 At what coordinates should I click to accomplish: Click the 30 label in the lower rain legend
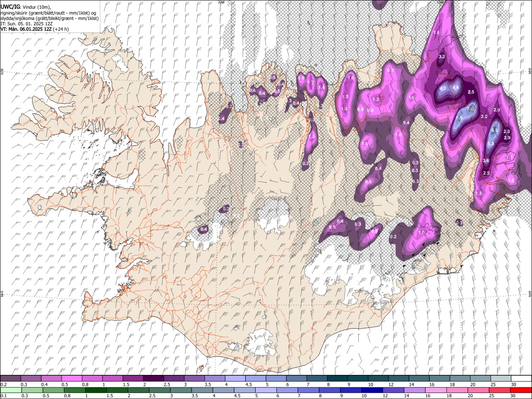[513, 396]
